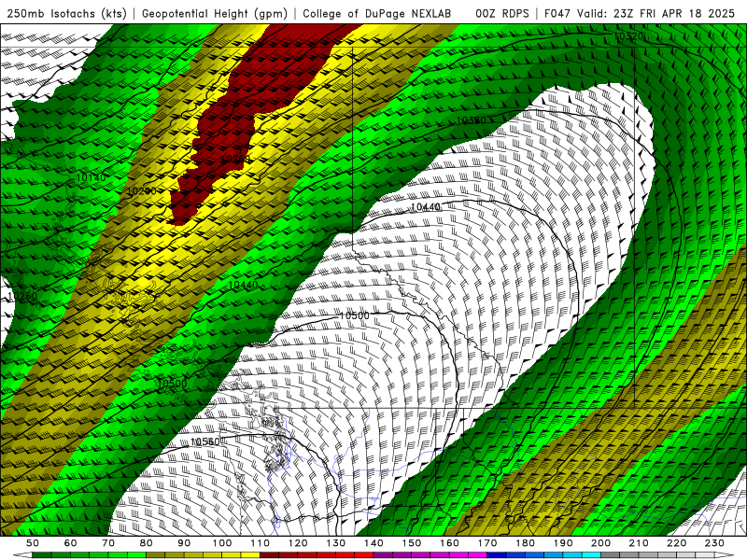Image resolution: width=747 pixels, height=560 pixels.
Task: Click the 230 value on the color scale
Action: pos(715,543)
